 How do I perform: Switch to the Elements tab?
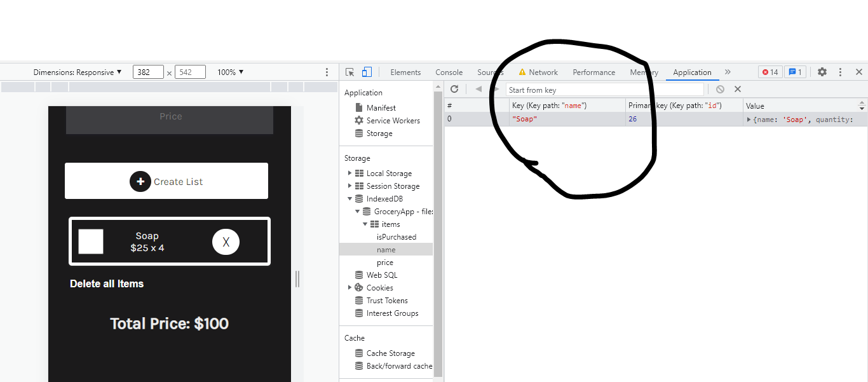tap(405, 72)
